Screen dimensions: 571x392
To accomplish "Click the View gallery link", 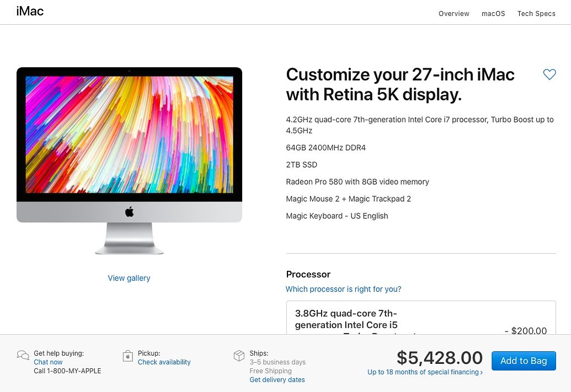I will pos(129,278).
